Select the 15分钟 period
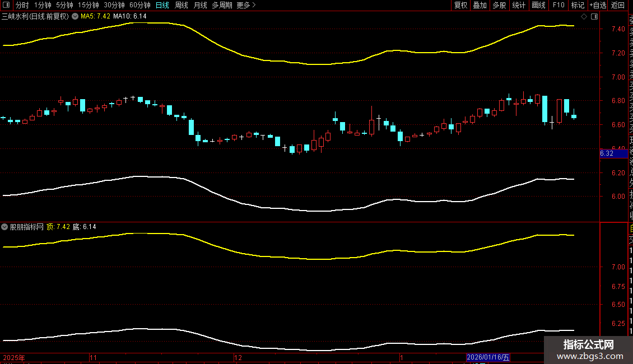 pyautogui.click(x=88, y=5)
